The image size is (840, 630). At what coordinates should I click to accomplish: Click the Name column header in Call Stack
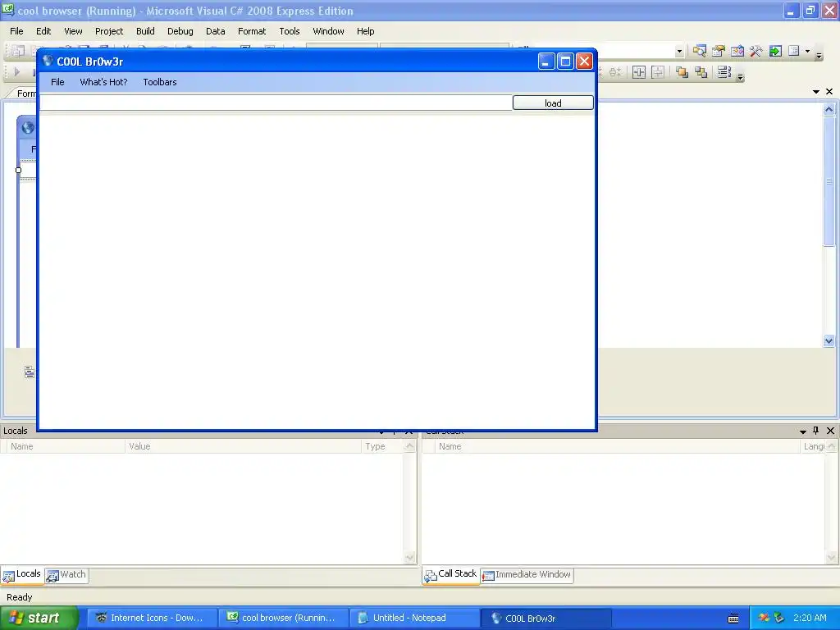coord(617,446)
